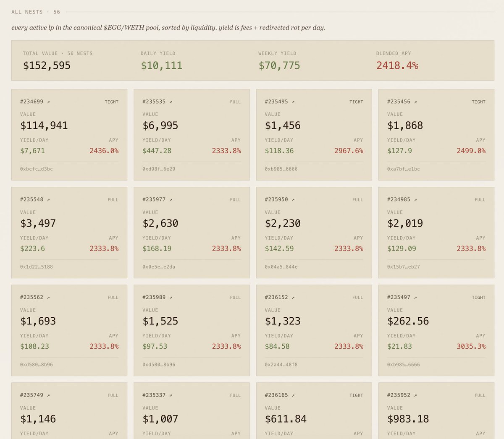Screen dimensions: 504x439
Task: Click owner address 0x0e5e…e2da
Action: [159, 267]
